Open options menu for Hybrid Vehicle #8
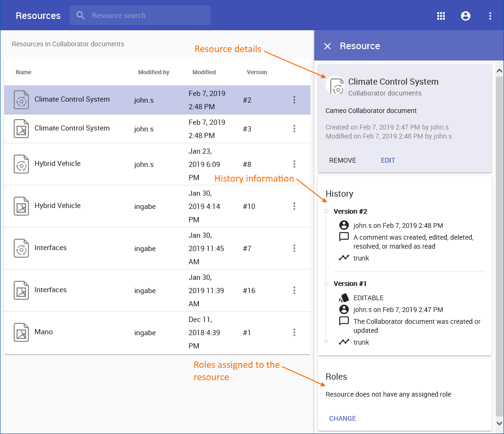The height and width of the screenshot is (434, 504). coord(294,164)
